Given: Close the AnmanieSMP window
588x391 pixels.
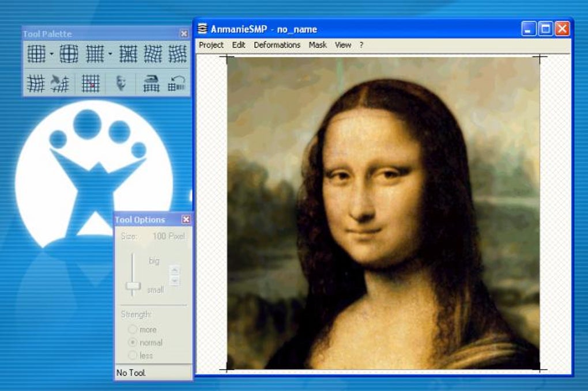Looking at the screenshot, I should click(563, 29).
